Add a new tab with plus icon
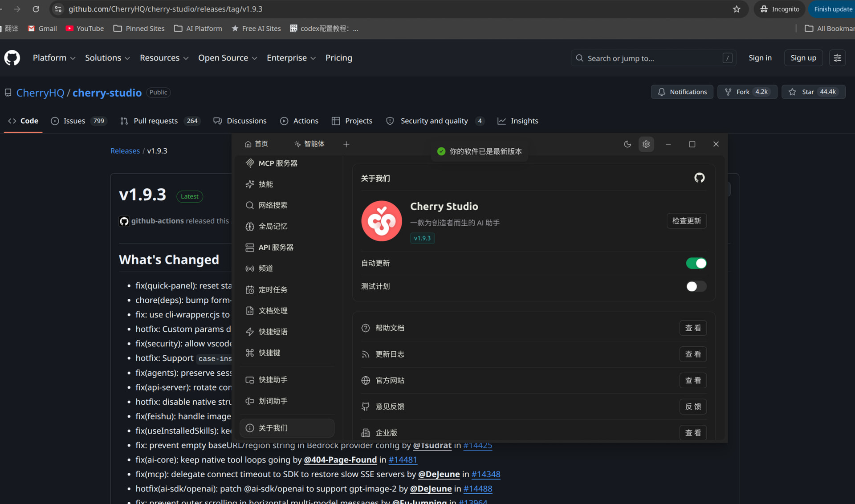 [346, 144]
